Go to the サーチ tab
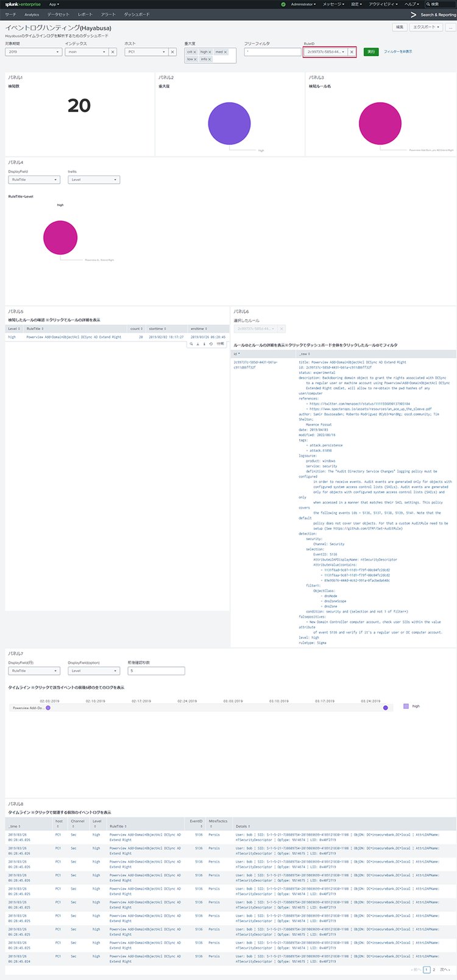 pyautogui.click(x=10, y=14)
